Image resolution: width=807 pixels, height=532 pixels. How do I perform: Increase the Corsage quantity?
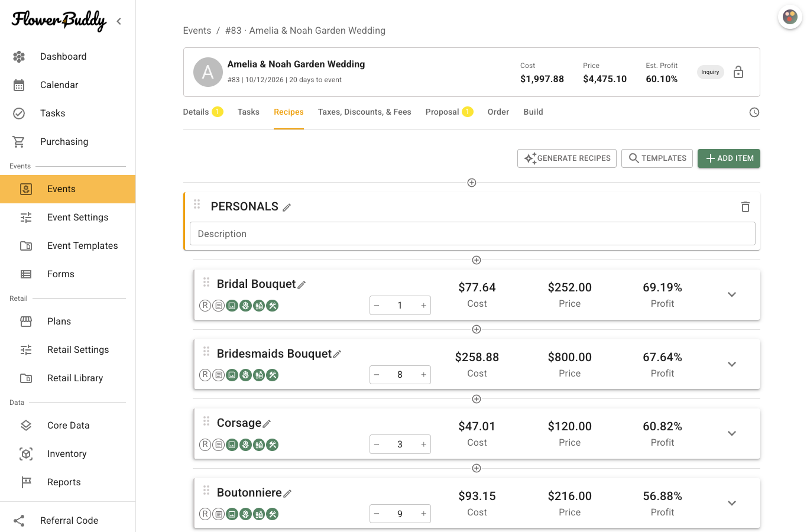click(x=423, y=445)
